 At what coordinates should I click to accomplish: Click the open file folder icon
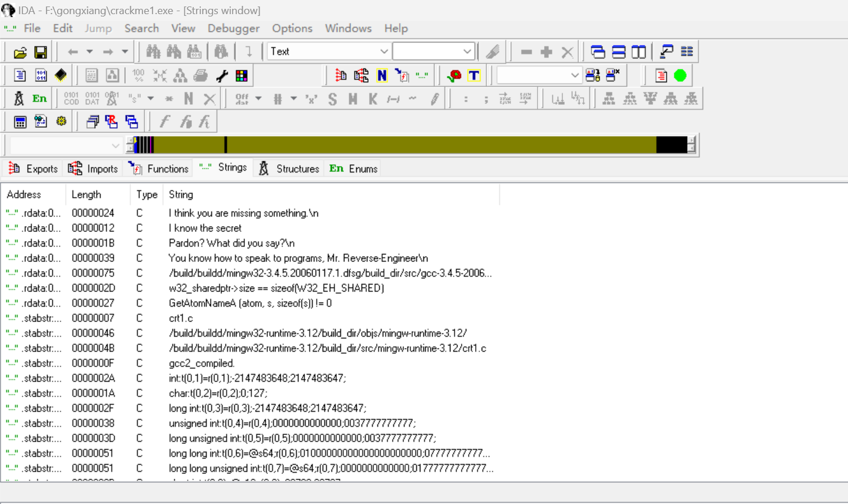pos(20,52)
